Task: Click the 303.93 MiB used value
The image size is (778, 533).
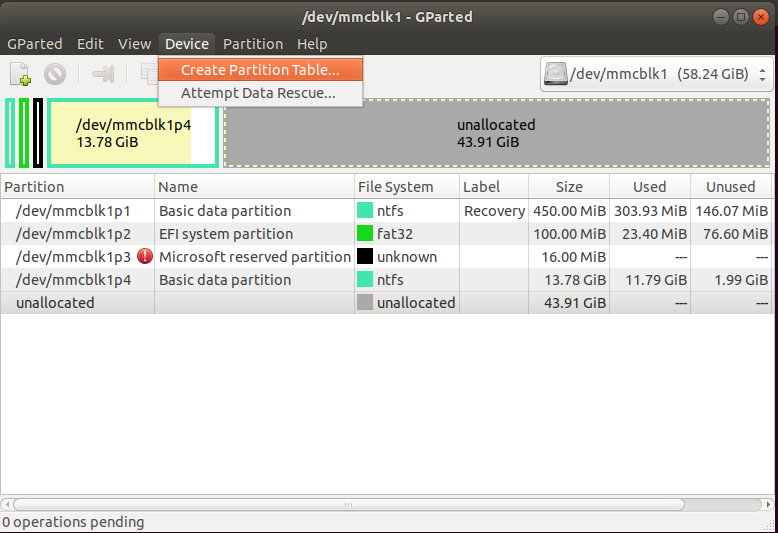Action: coord(650,211)
